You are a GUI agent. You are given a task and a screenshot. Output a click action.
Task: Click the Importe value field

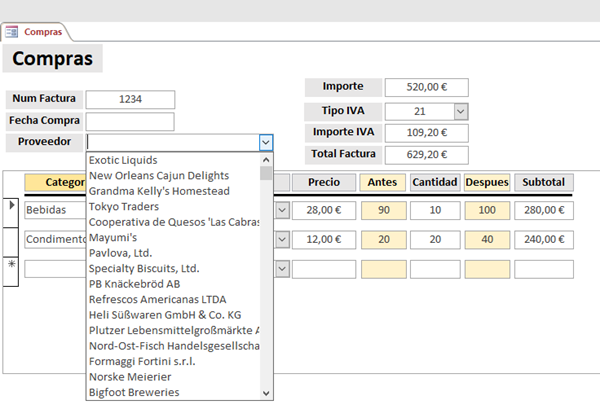click(426, 87)
